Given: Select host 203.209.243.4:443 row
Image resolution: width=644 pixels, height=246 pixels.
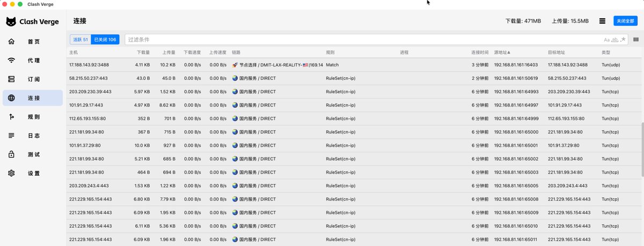Looking at the screenshot, I should [x=354, y=185].
